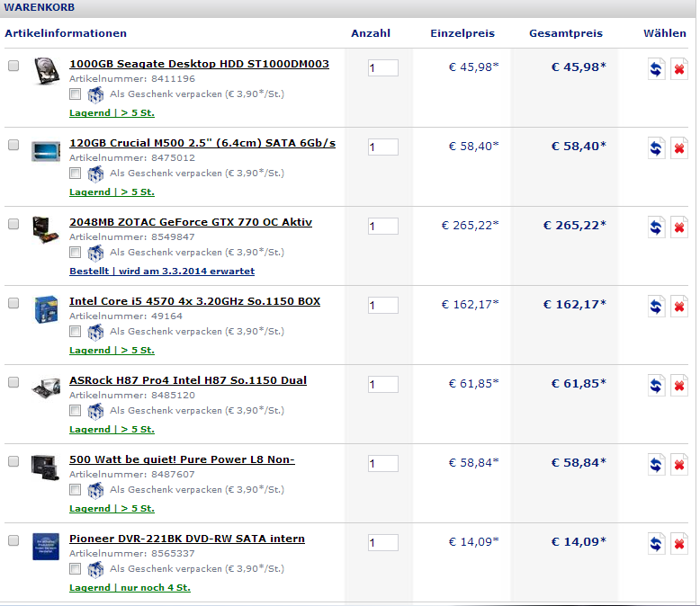Update quantity for Intel Core i5 4570
This screenshot has width=700, height=606.
click(x=656, y=307)
